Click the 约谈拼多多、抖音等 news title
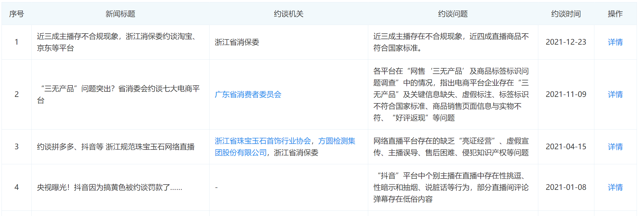The image size is (644, 216). (116, 147)
